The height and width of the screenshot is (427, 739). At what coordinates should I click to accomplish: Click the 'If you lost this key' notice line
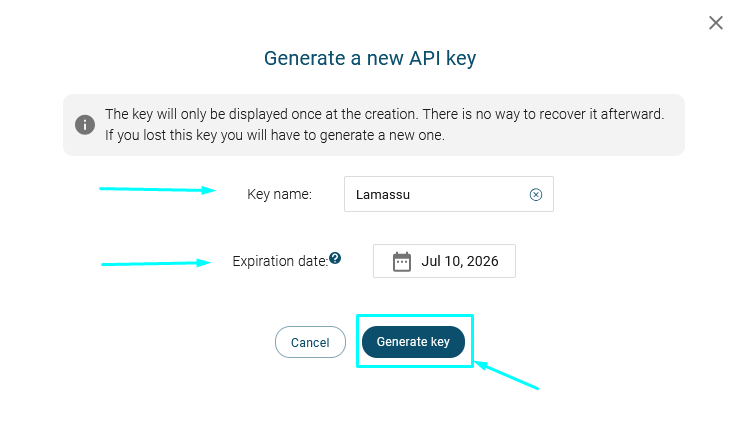pos(275,135)
